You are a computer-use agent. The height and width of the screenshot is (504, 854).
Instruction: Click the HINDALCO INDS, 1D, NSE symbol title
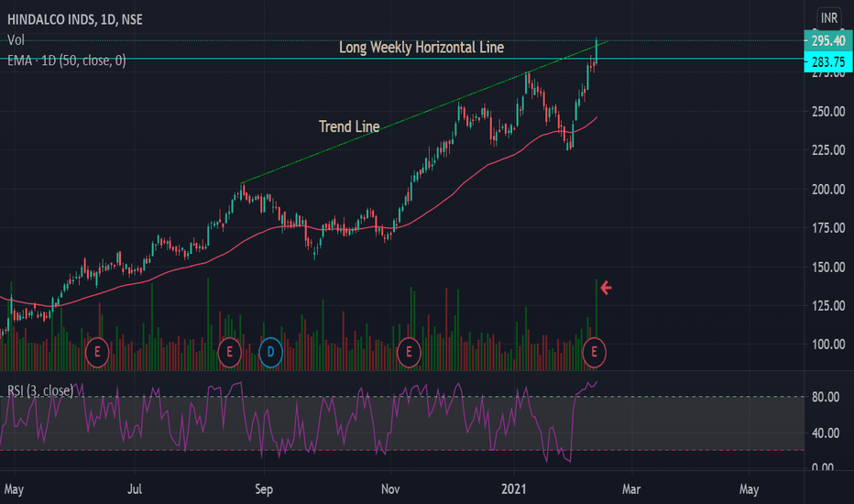[x=75, y=19]
